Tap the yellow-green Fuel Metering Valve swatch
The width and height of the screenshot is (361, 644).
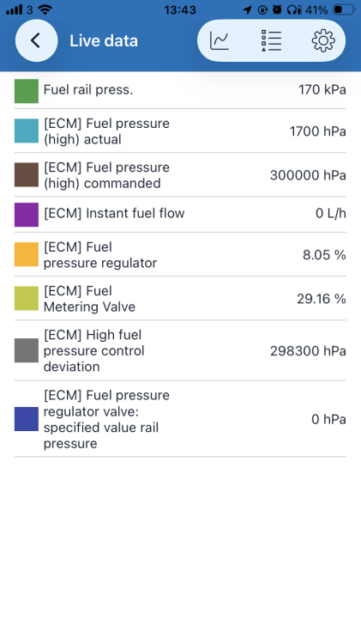pyautogui.click(x=27, y=298)
